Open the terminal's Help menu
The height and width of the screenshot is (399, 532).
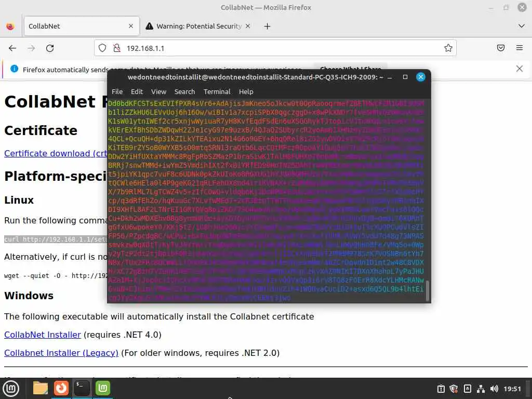(x=246, y=91)
